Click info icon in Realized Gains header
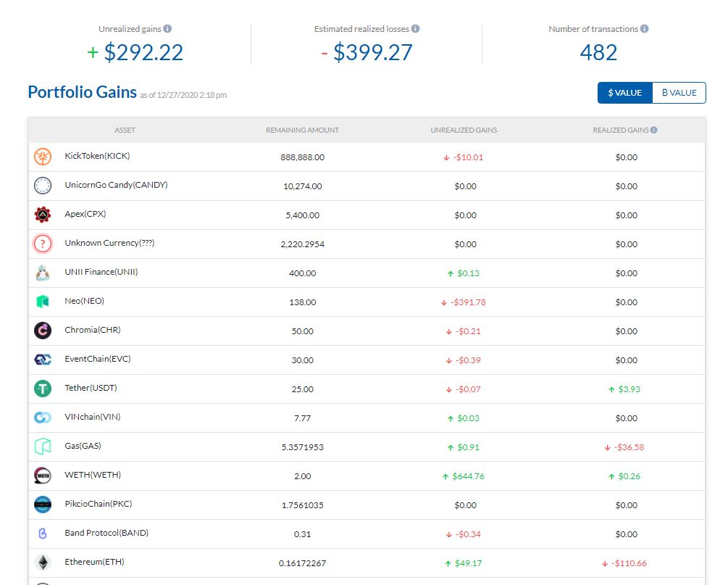Screen dimensions: 728x585 (653, 130)
